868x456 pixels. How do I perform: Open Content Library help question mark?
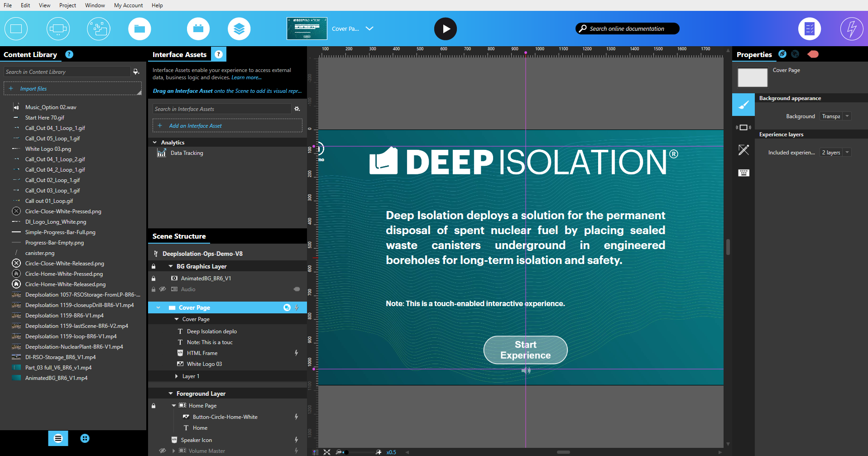coord(69,54)
